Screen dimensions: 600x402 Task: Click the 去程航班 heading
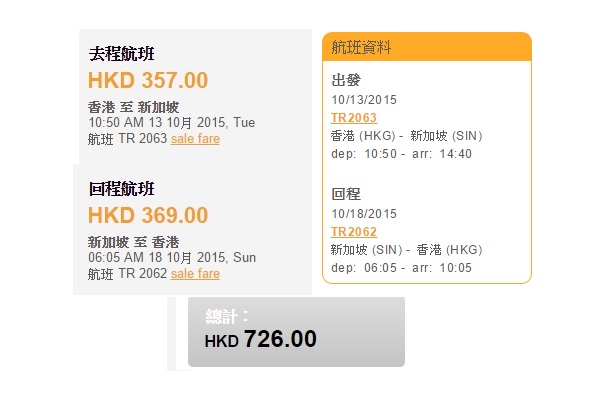coord(122,54)
